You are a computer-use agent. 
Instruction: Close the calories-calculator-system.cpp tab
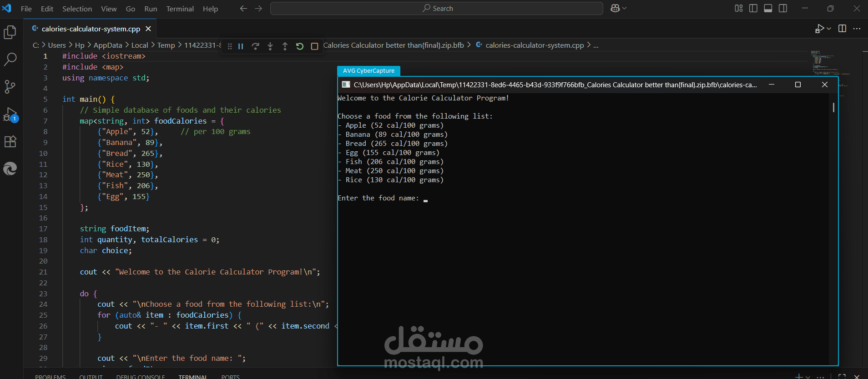(x=148, y=29)
